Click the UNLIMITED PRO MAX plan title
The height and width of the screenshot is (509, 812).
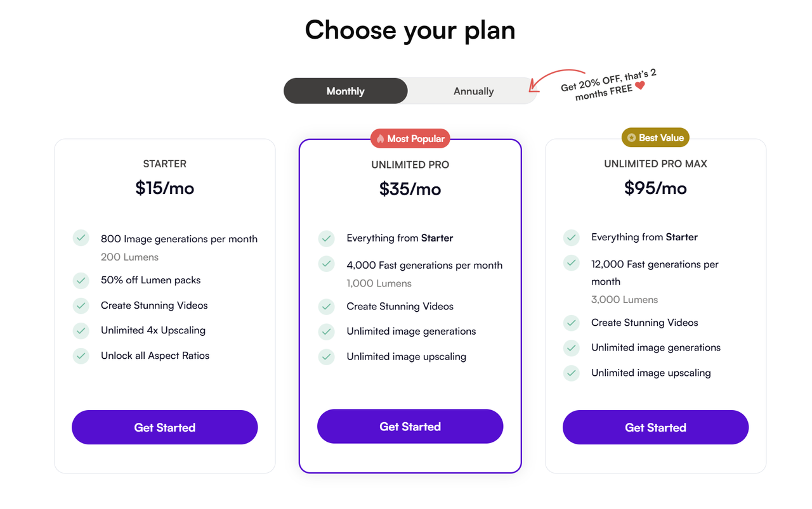(655, 164)
